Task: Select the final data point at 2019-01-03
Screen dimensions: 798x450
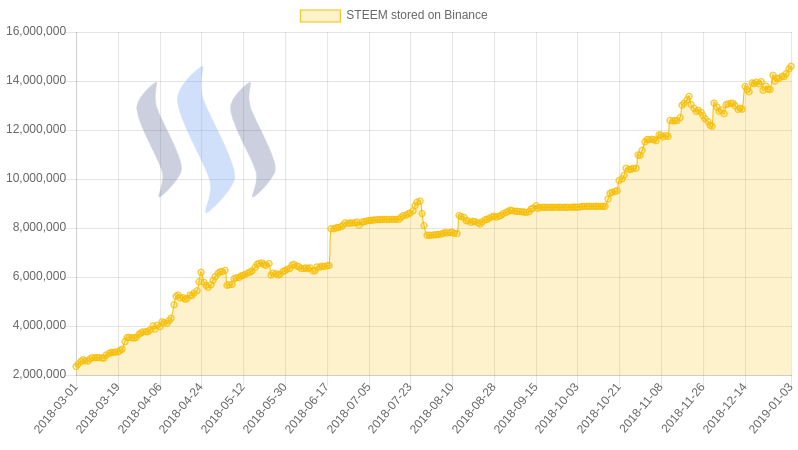Action: coord(791,67)
